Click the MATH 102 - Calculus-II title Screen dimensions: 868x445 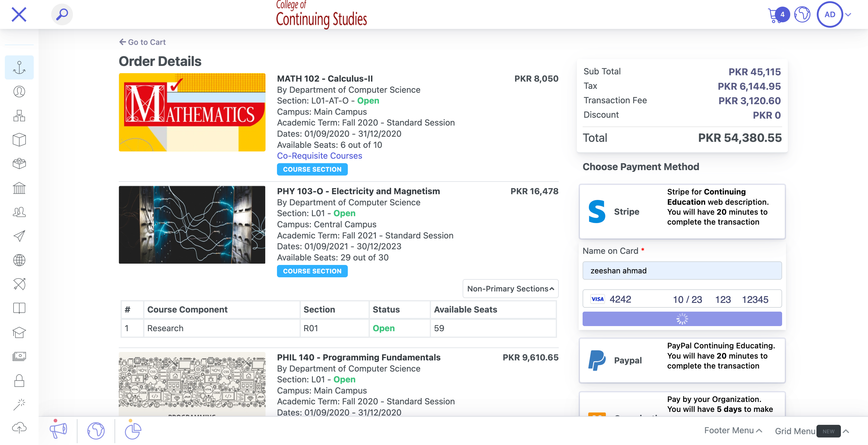click(325, 78)
